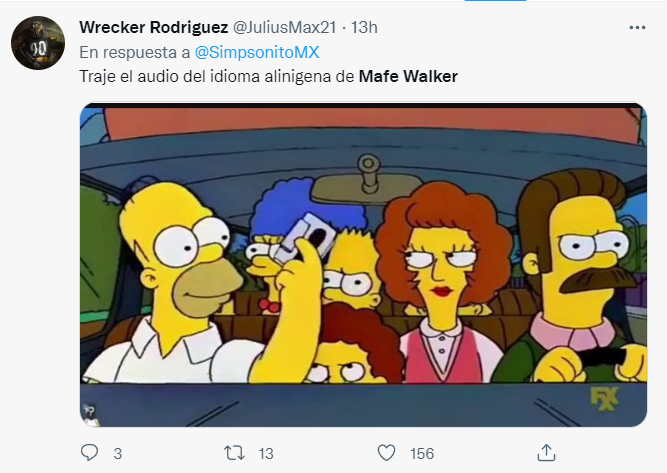This screenshot has width=667, height=473.
Task: Open the @SimpsonitoMX mention link
Action: [257, 52]
